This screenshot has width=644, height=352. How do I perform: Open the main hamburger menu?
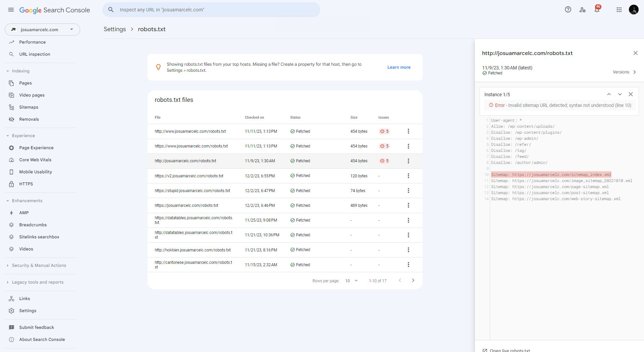click(11, 10)
